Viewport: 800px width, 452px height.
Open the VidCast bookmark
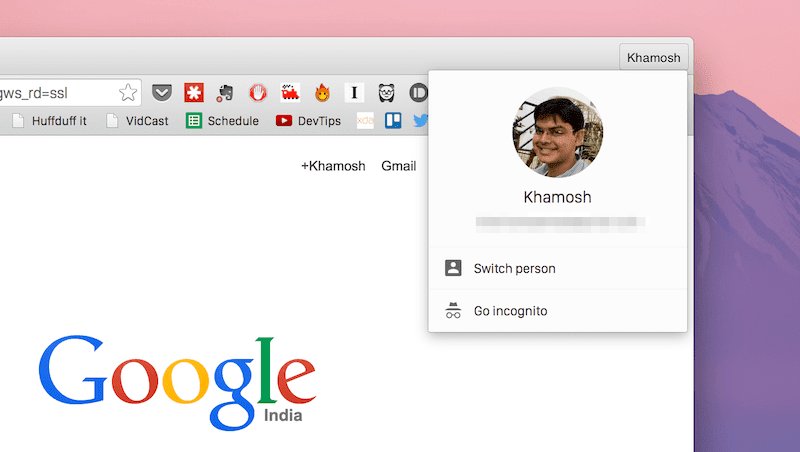[x=137, y=121]
